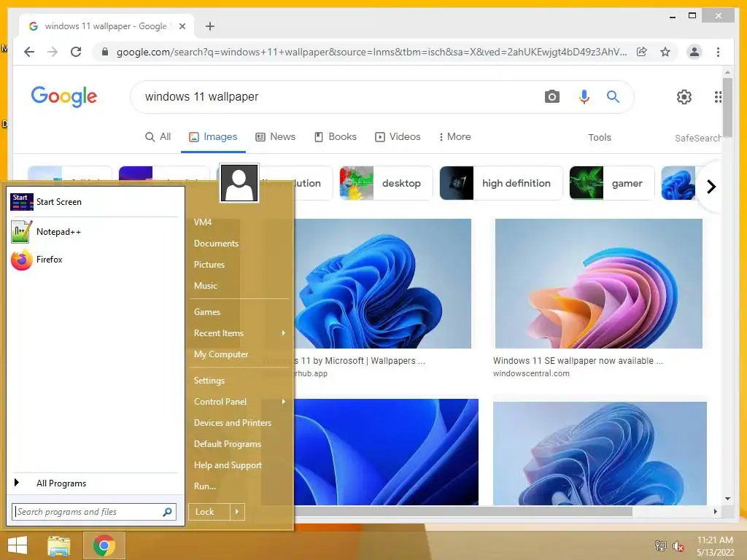The height and width of the screenshot is (560, 747).
Task: Filter by high definition chip
Action: click(500, 183)
